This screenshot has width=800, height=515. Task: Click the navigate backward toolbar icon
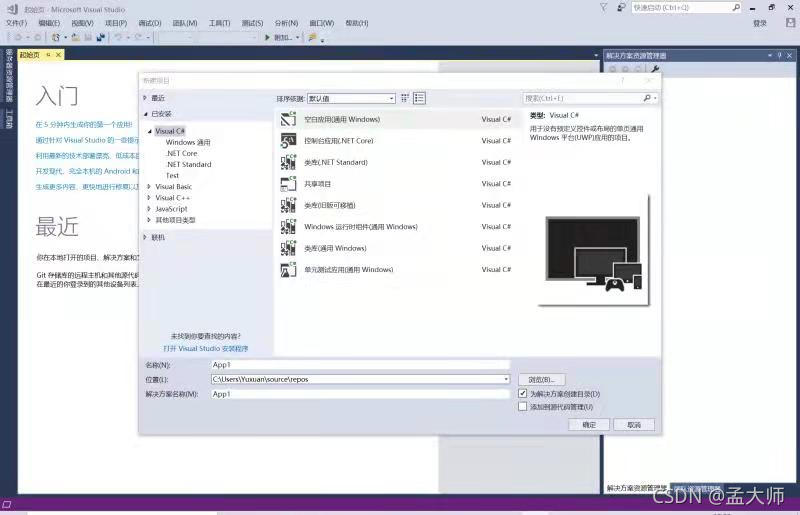(18, 37)
